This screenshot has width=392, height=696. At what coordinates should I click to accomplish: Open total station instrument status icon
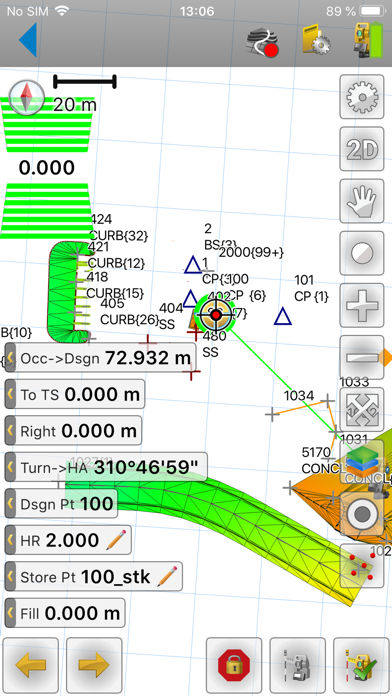coord(368,40)
